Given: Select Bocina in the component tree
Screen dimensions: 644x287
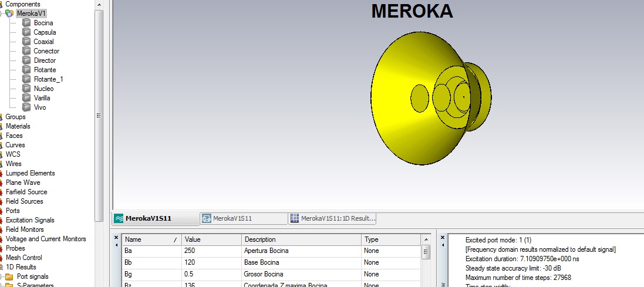Looking at the screenshot, I should coord(43,23).
